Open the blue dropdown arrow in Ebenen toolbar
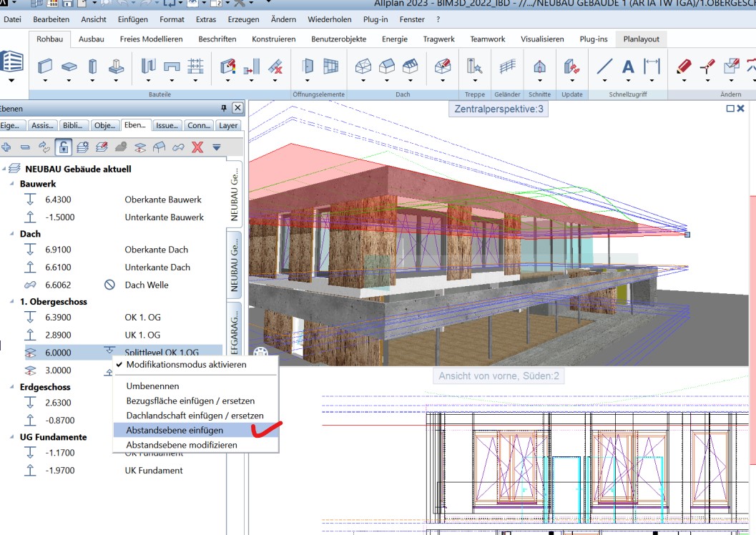 point(217,147)
